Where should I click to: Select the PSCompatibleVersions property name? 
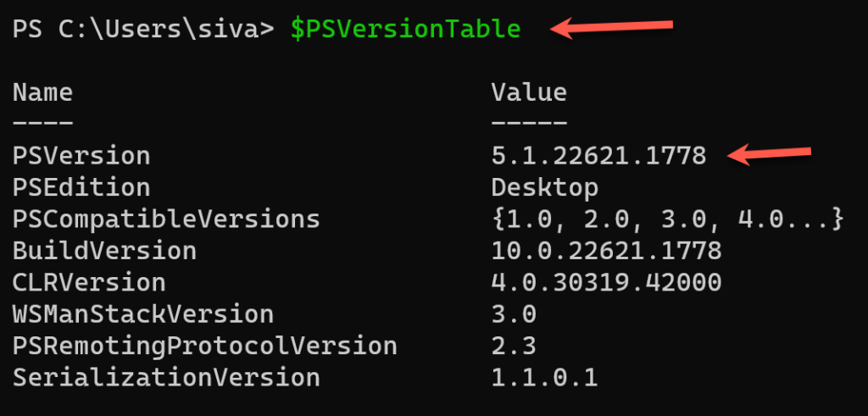tap(166, 219)
